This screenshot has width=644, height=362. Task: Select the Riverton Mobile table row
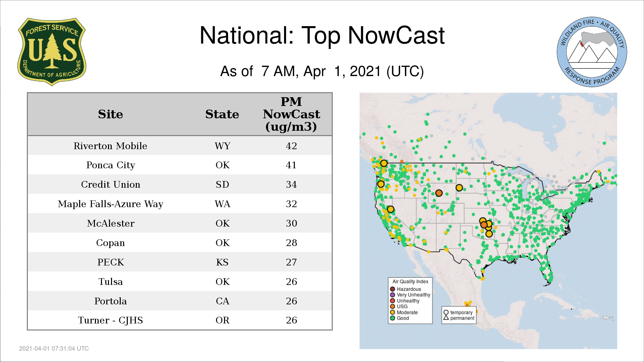pos(179,146)
